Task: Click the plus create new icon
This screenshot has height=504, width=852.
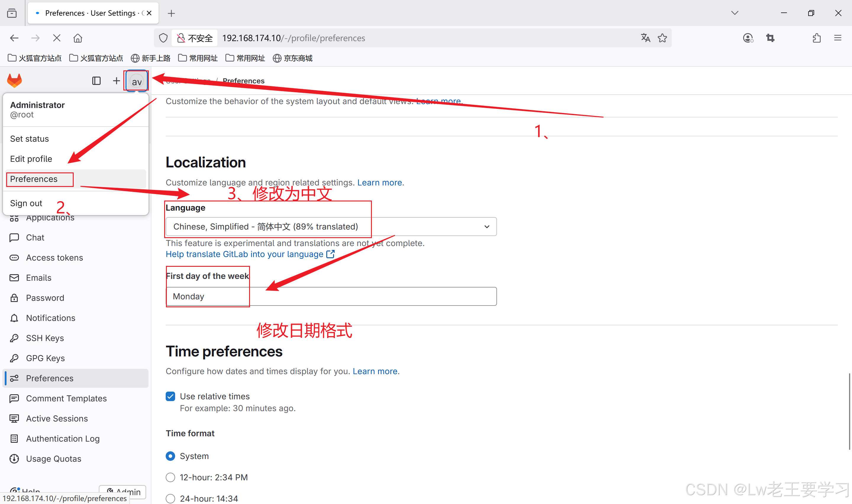Action: coord(116,81)
